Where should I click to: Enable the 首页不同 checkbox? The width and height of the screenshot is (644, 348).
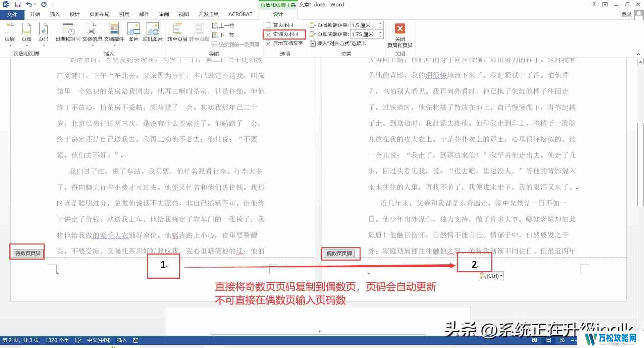pyautogui.click(x=268, y=25)
